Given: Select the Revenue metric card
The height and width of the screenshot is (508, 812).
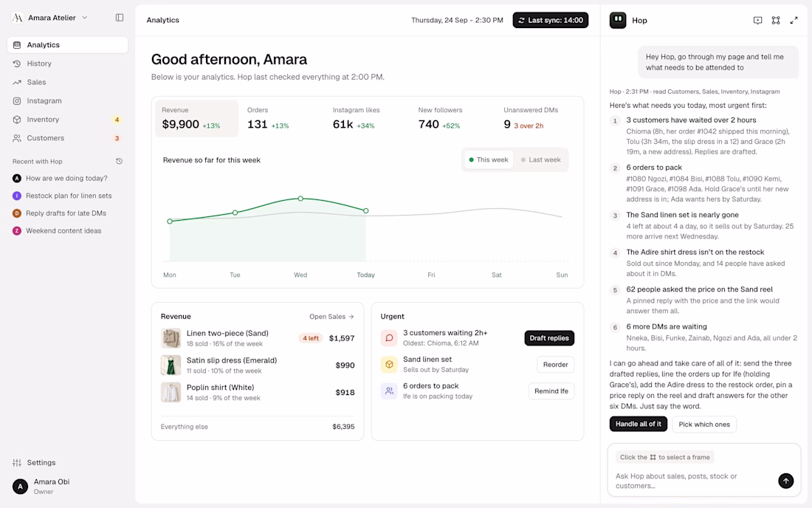Looking at the screenshot, I should point(197,119).
